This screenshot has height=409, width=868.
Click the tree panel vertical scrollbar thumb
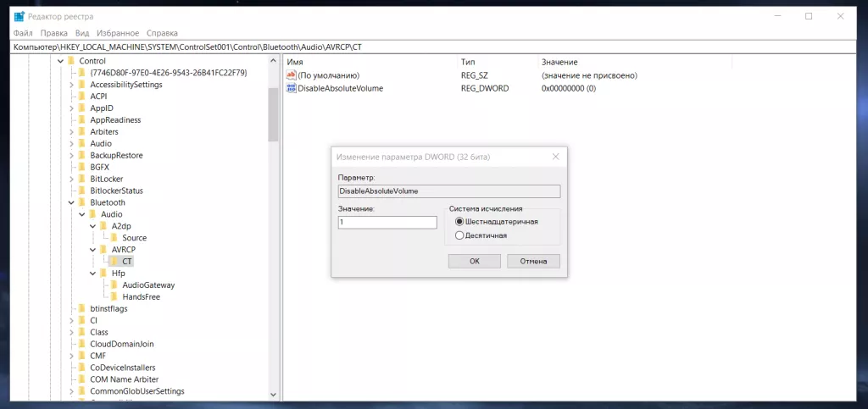[274, 115]
